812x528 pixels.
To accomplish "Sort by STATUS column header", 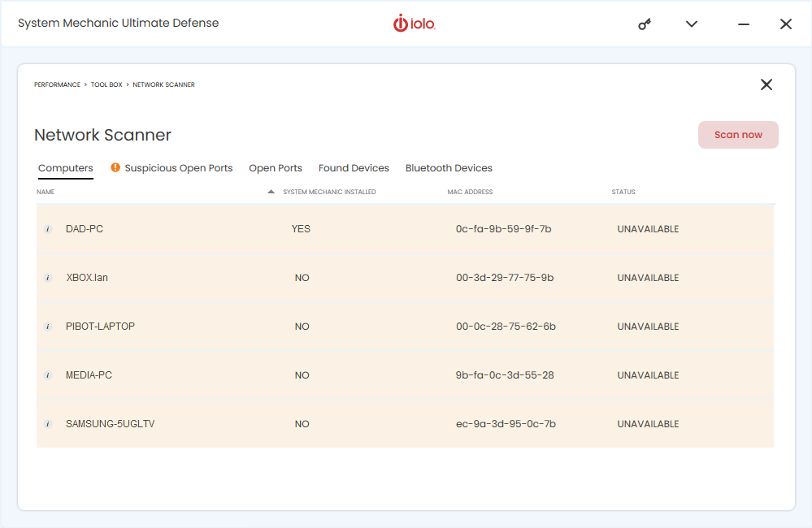I will (x=623, y=192).
